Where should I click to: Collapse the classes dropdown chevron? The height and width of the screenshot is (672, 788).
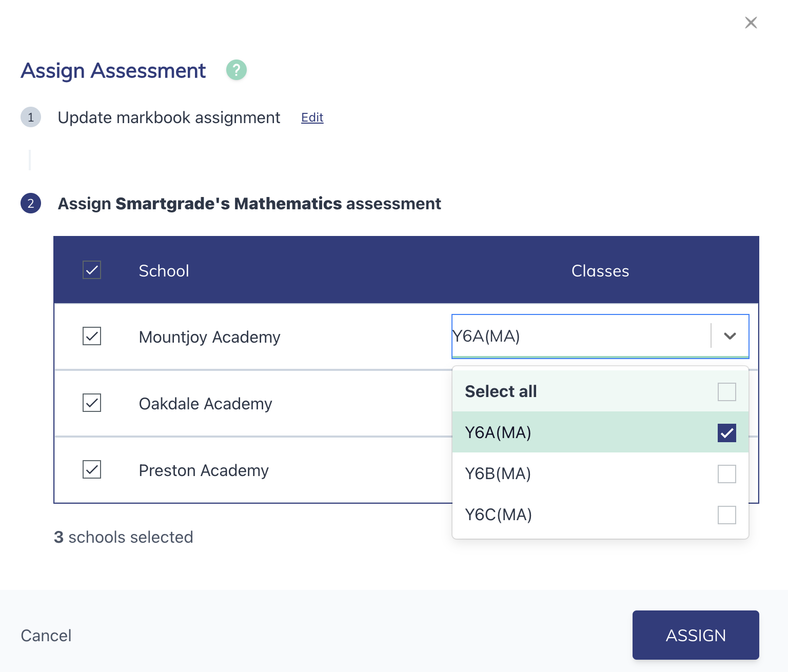[x=730, y=336]
